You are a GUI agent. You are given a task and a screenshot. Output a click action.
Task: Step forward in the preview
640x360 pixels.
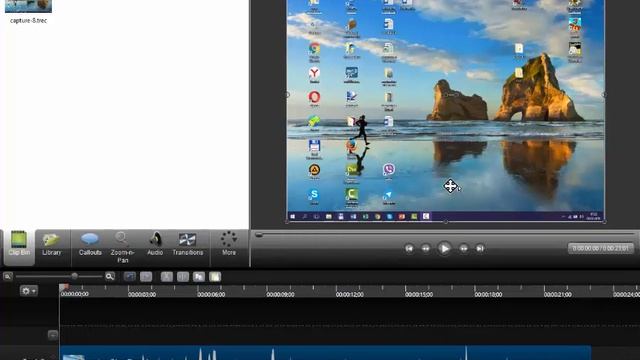pos(464,248)
